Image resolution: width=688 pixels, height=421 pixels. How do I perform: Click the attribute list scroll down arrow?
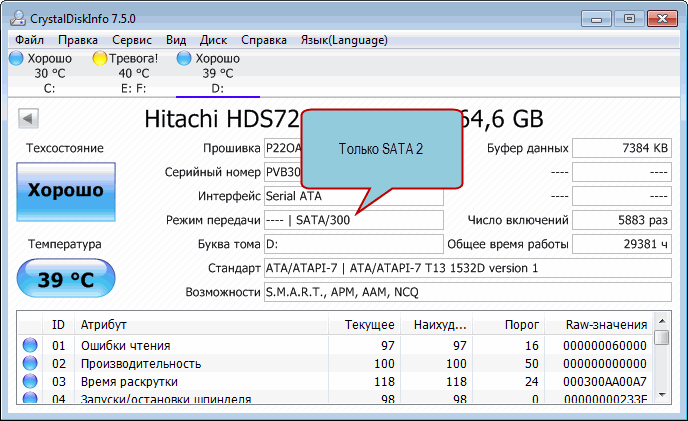click(x=662, y=395)
